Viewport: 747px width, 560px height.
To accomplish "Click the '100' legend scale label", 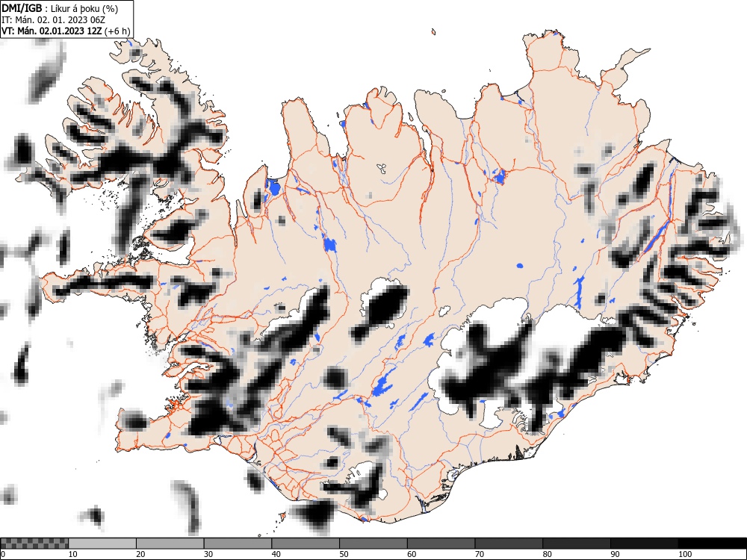I will (684, 554).
